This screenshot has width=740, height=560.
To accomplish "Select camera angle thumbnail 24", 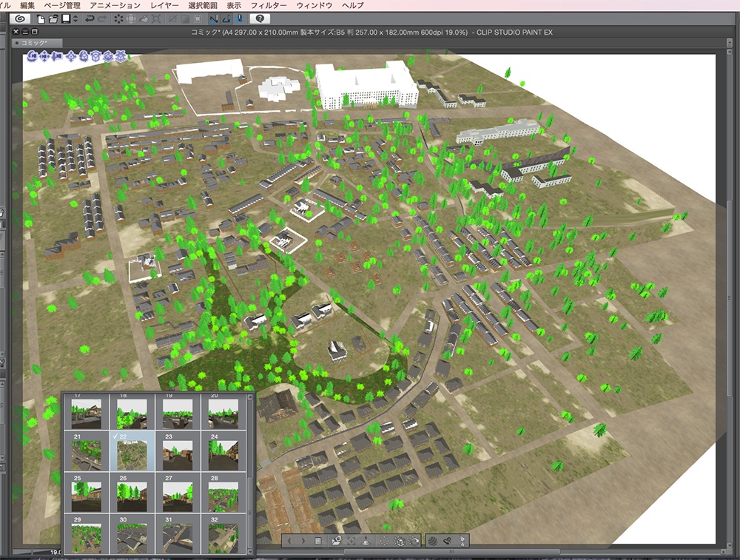I will 223,451.
